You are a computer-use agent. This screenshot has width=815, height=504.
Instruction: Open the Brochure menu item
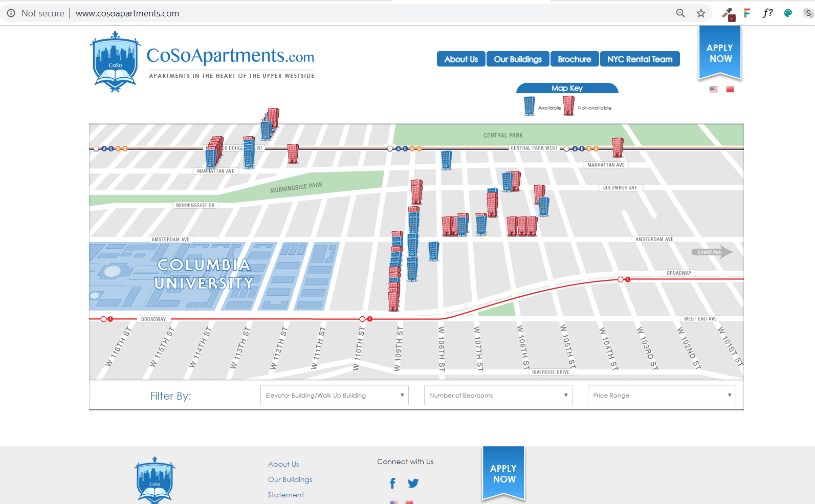[575, 59]
